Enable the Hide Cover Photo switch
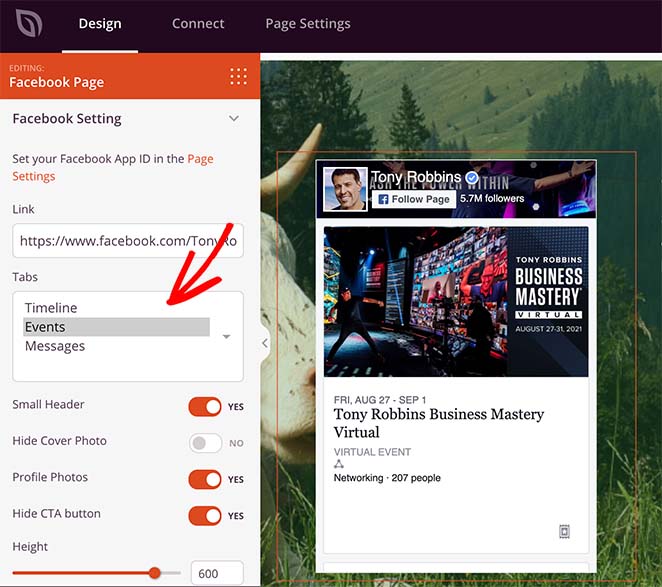This screenshot has width=662, height=587. (x=205, y=443)
